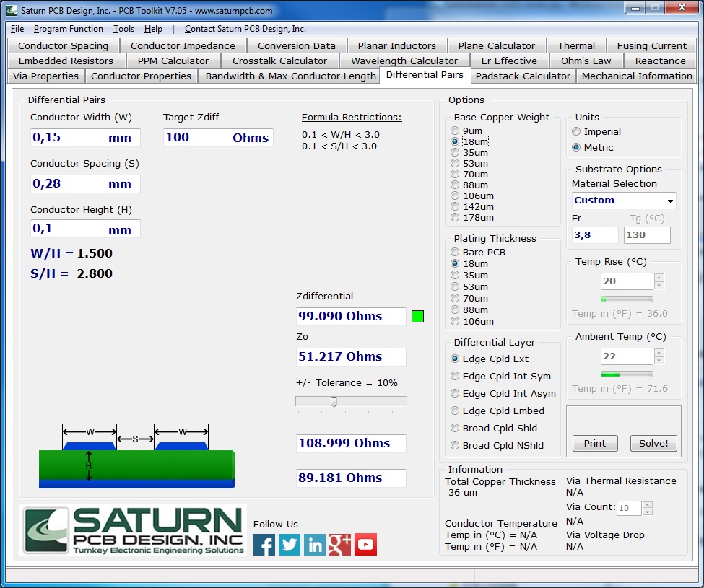
Task: Click the green Zdifferential status indicator
Action: (417, 316)
